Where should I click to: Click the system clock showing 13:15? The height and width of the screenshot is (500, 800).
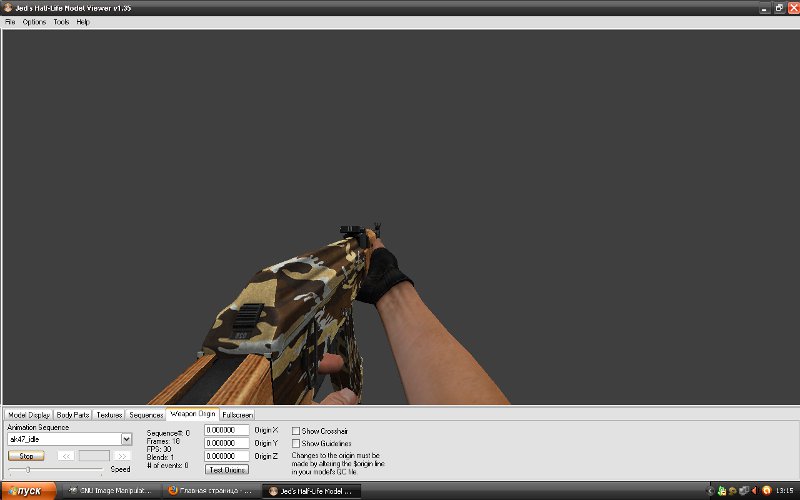[784, 491]
